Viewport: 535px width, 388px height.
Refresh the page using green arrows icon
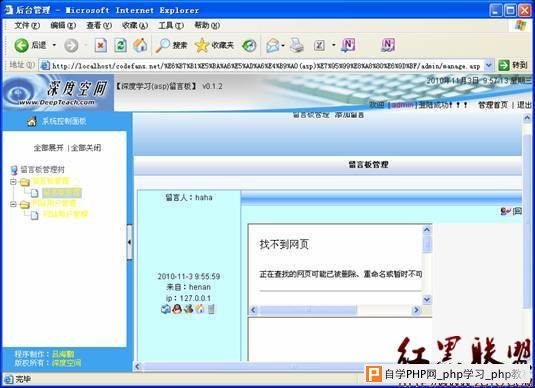tap(120, 45)
